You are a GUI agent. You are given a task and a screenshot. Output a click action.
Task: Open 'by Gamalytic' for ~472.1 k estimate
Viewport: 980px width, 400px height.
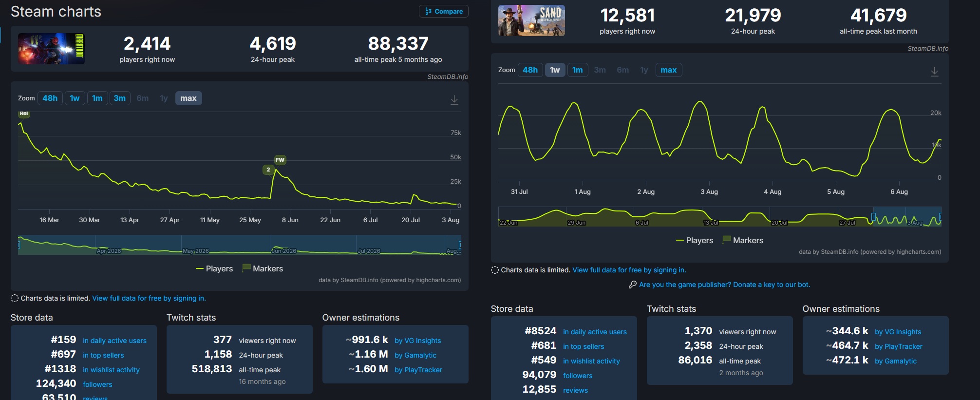click(896, 361)
